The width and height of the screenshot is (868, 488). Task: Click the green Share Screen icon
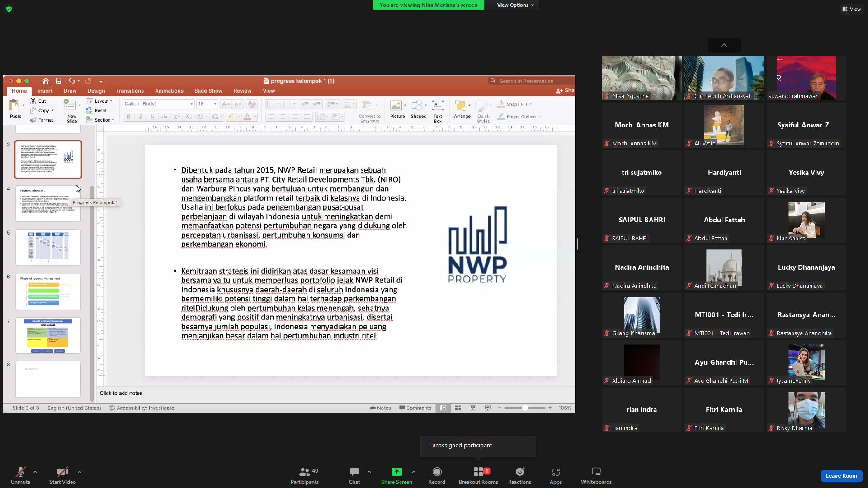396,472
